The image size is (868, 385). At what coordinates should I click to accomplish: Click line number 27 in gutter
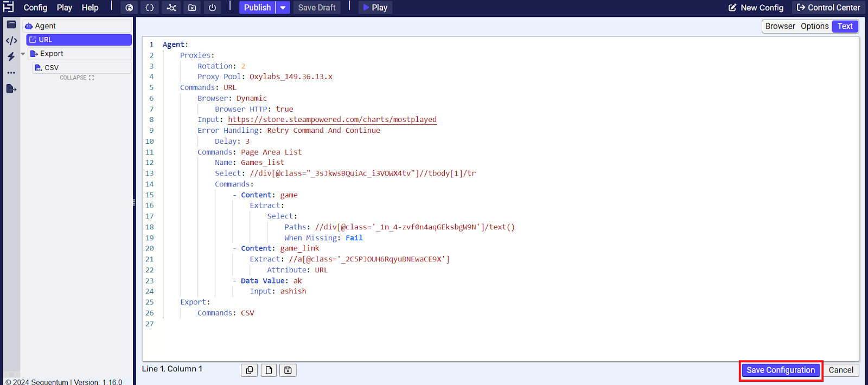150,324
